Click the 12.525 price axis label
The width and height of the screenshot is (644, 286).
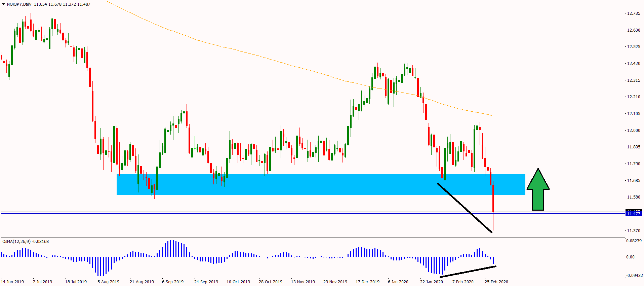(634, 47)
